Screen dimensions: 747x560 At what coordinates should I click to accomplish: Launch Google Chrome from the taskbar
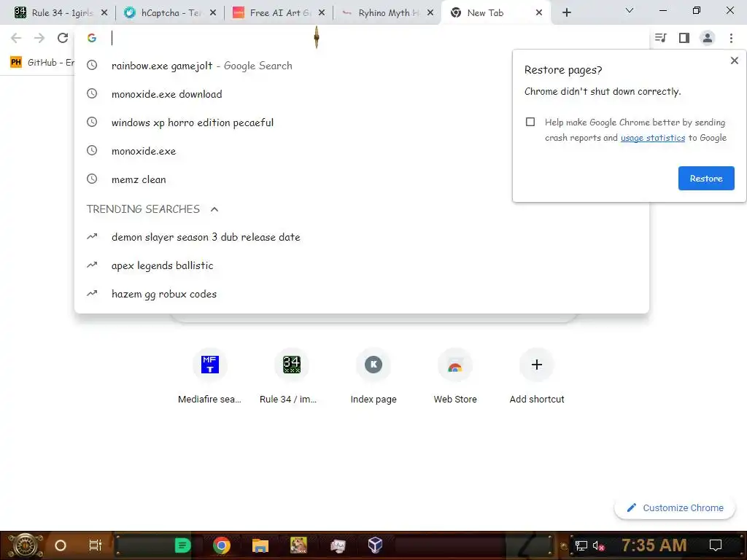[222, 545]
